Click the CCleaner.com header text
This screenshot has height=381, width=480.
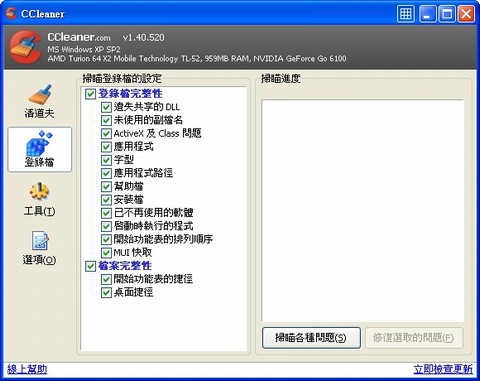pyautogui.click(x=79, y=37)
